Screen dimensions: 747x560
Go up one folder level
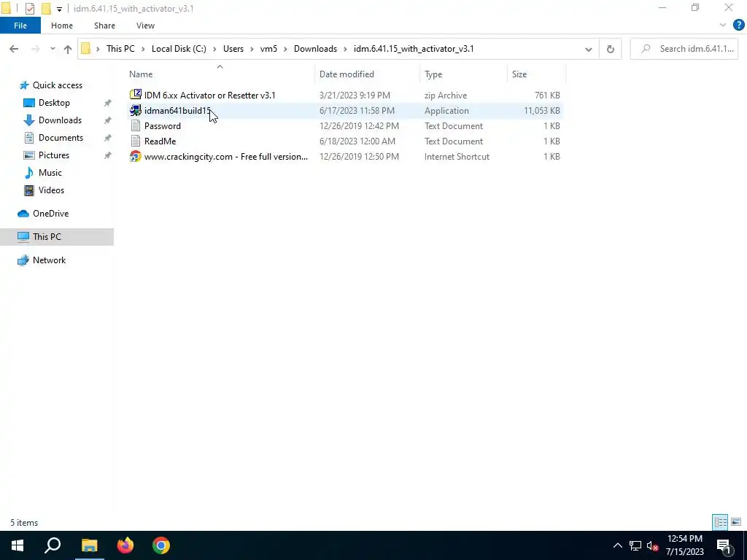pyautogui.click(x=68, y=49)
